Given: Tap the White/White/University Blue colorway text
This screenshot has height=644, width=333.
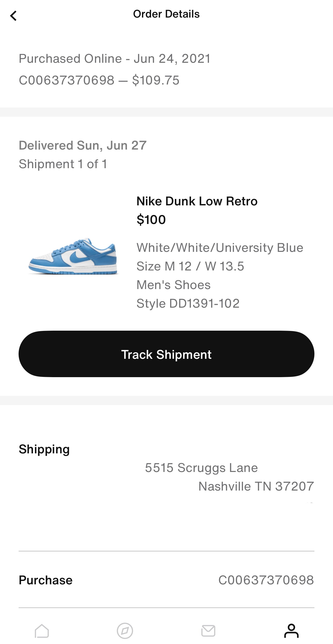Looking at the screenshot, I should pyautogui.click(x=220, y=248).
